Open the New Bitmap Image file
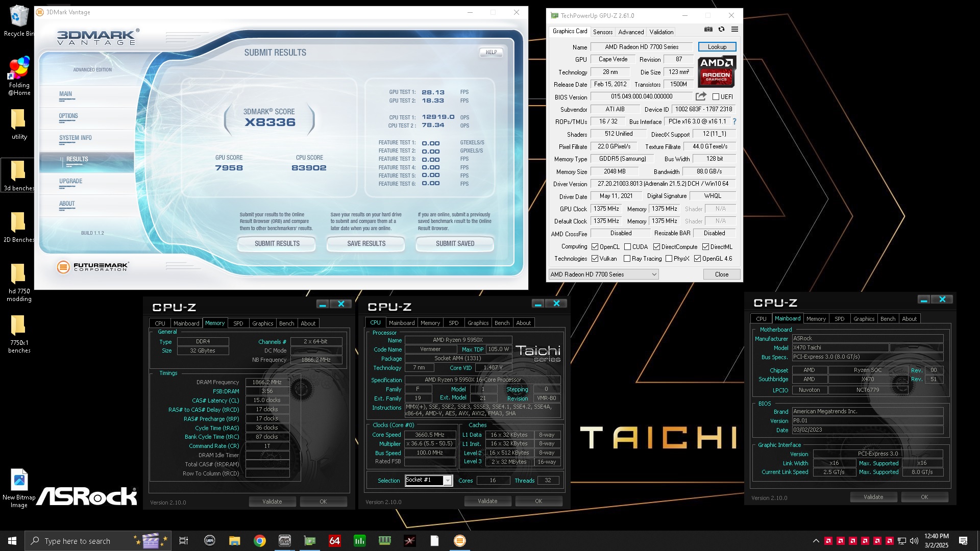This screenshot has width=980, height=551. [x=19, y=488]
